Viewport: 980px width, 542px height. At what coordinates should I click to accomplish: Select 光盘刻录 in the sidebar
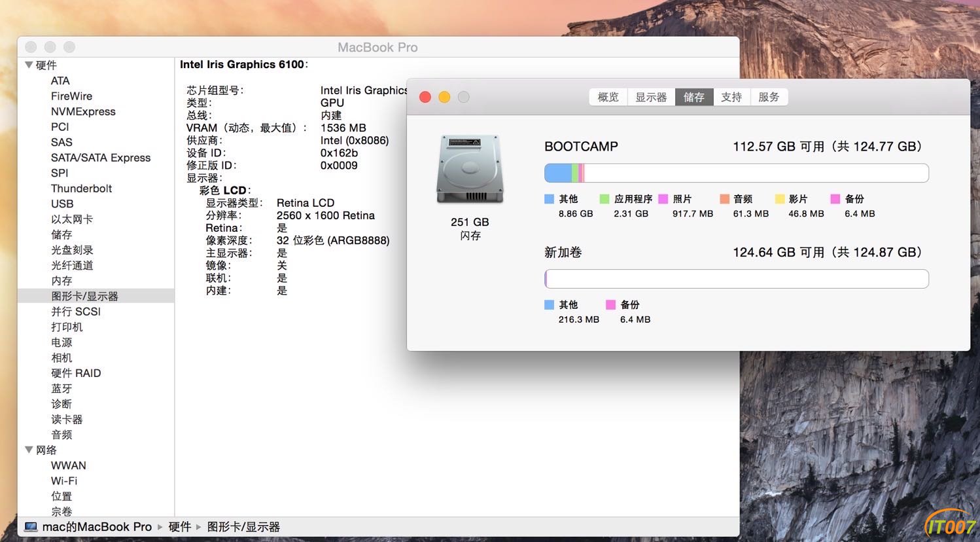(72, 250)
